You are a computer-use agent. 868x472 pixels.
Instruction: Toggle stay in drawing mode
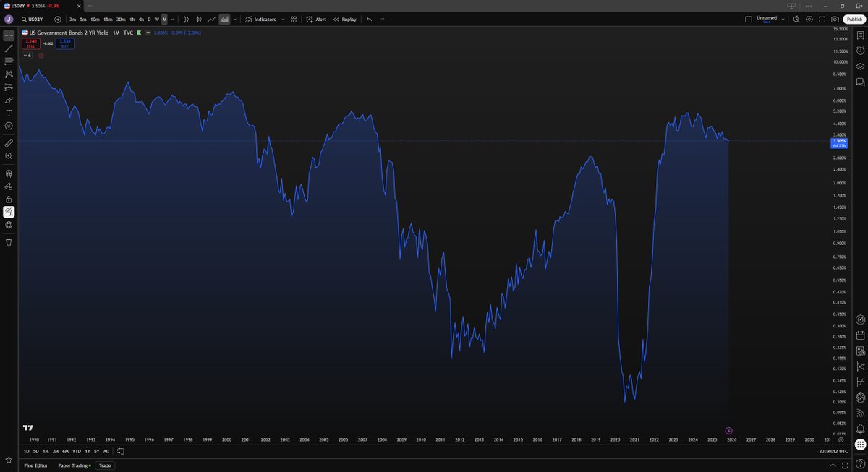[x=9, y=186]
